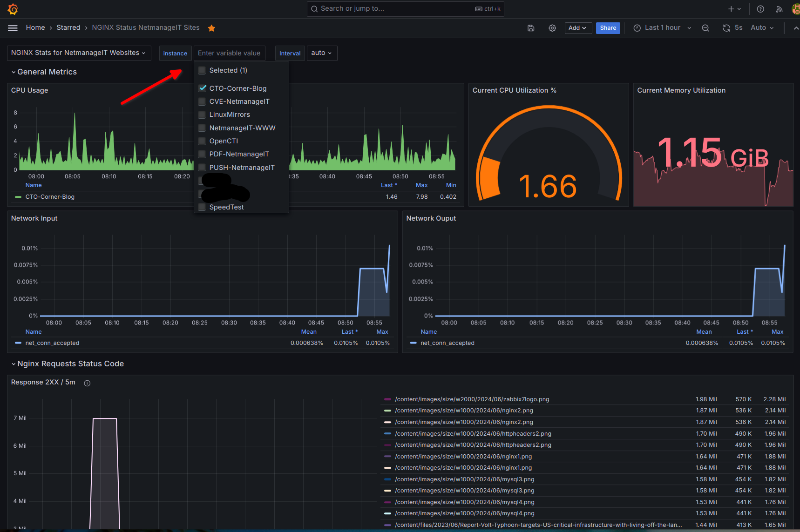Screen dimensions: 800x532
Task: Go to Home breadcrumb
Action: [35, 28]
